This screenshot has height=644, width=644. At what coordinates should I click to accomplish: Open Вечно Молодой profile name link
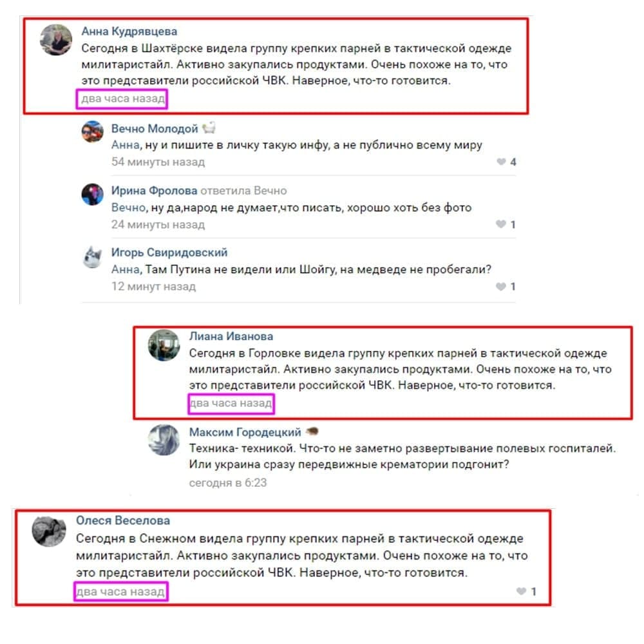[155, 129]
